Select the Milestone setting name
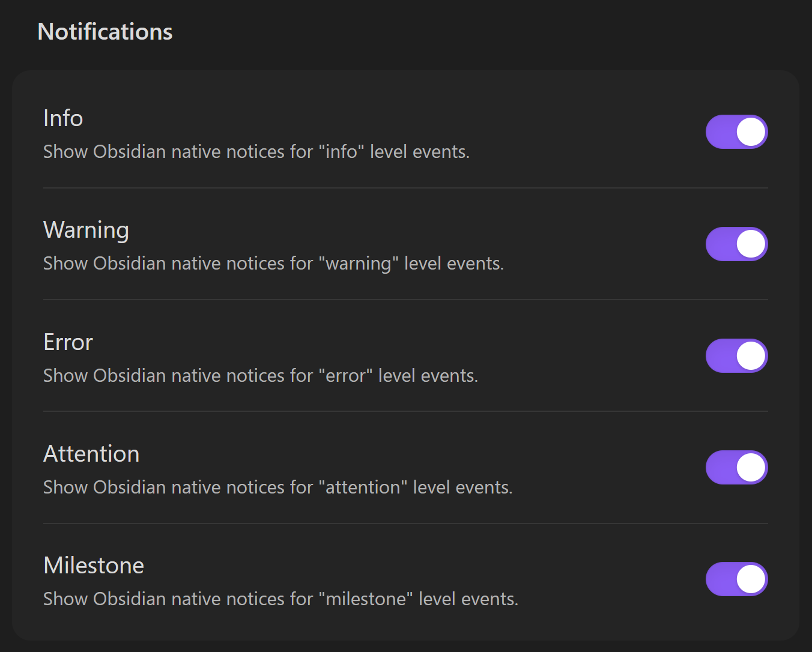Image resolution: width=812 pixels, height=652 pixels. pos(94,566)
